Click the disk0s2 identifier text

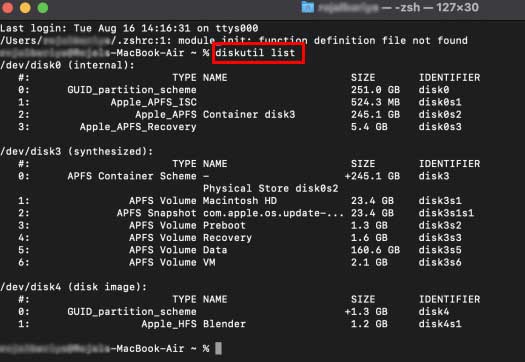(x=440, y=115)
